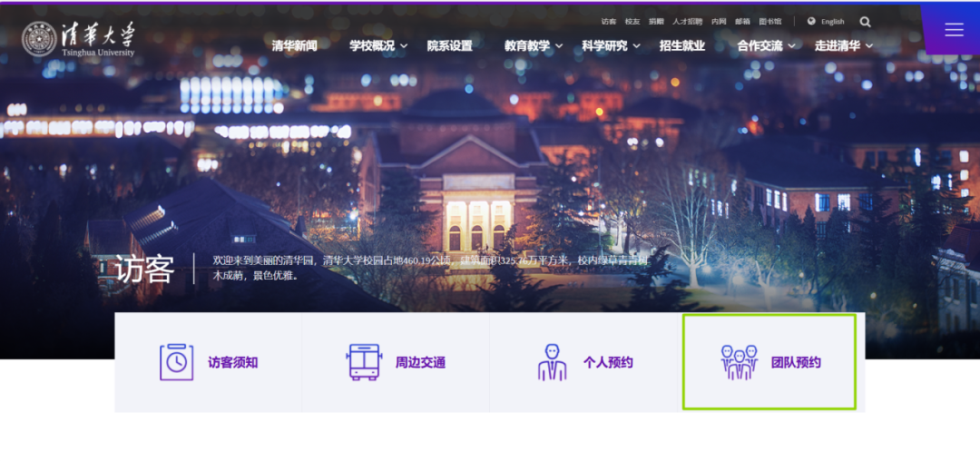Go to 招生就业 in navigation bar

coord(681,46)
